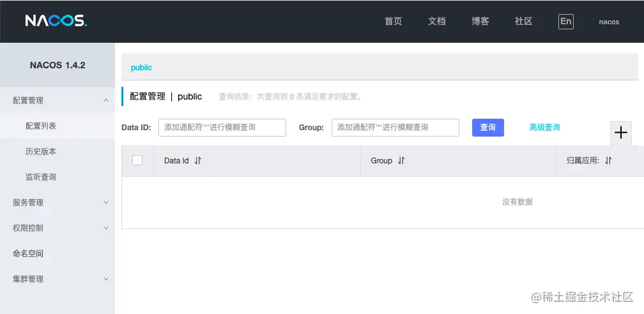
Task: Select the public namespace tab
Action: [141, 67]
